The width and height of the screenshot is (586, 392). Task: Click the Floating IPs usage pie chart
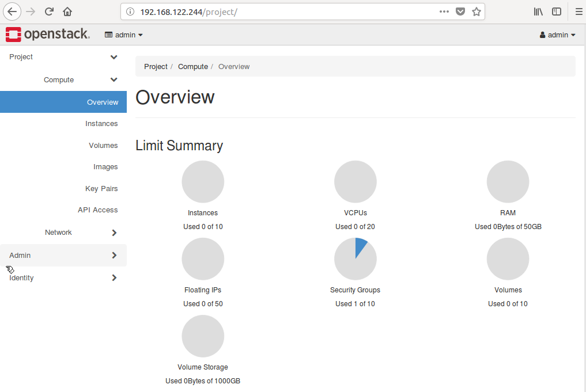pyautogui.click(x=203, y=259)
